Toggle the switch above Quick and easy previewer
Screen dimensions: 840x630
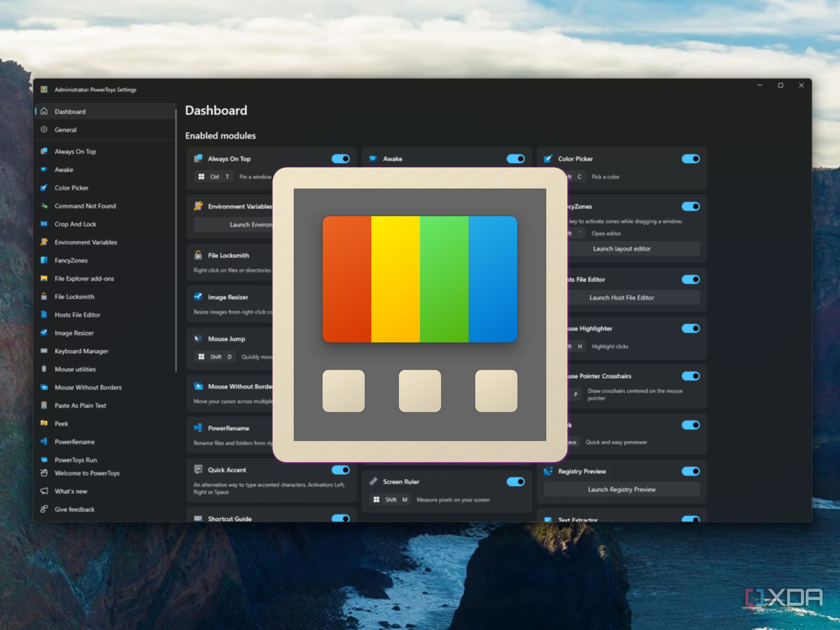click(x=691, y=425)
